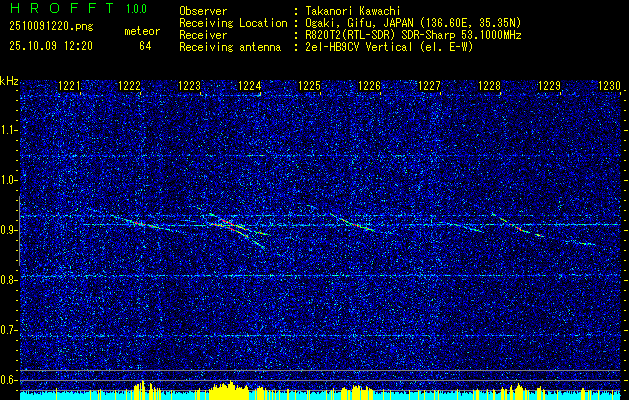629x400 pixels.
Task: Click the 1225 time marker
Action: [310, 86]
